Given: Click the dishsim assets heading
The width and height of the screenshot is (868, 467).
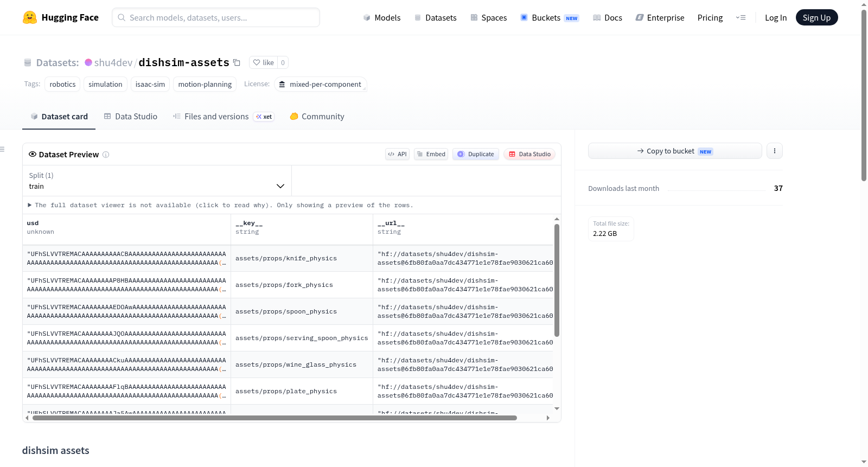Looking at the screenshot, I should point(56,451).
